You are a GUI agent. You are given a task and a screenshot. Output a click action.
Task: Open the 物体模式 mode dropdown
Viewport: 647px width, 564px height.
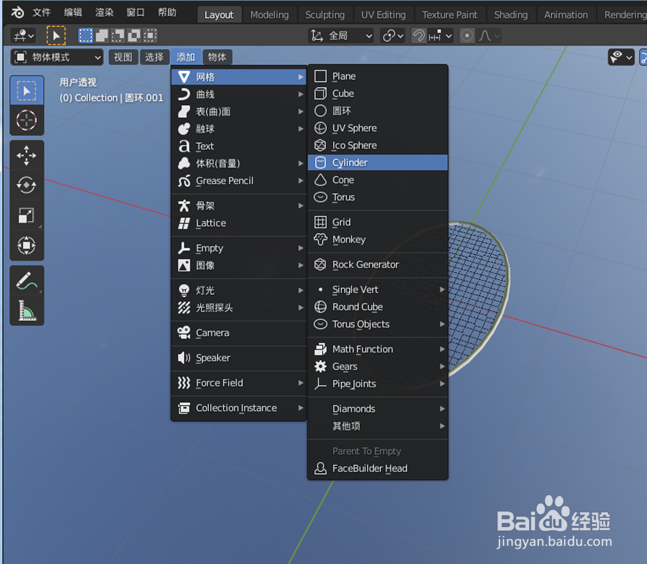click(x=57, y=57)
